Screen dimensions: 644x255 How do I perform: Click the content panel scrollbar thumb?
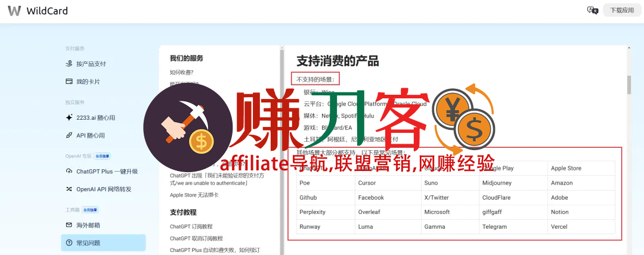629,85
